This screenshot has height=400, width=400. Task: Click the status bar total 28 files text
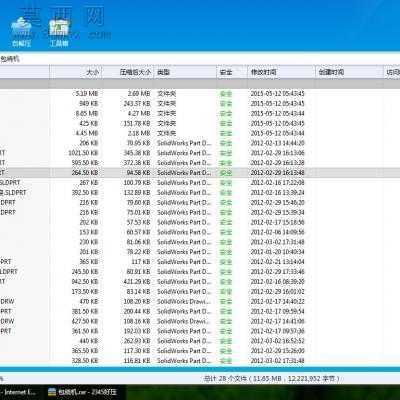(271, 379)
